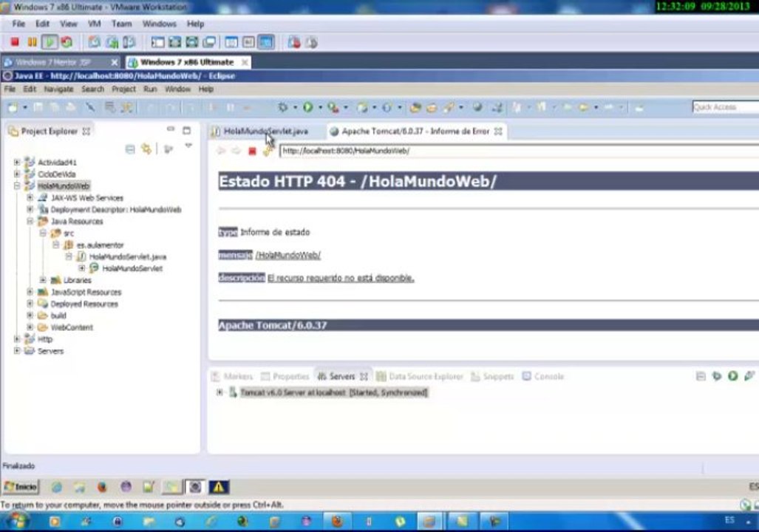Click the Eclipse New wizard icon
Screen dimensions: 759x532
(13, 107)
